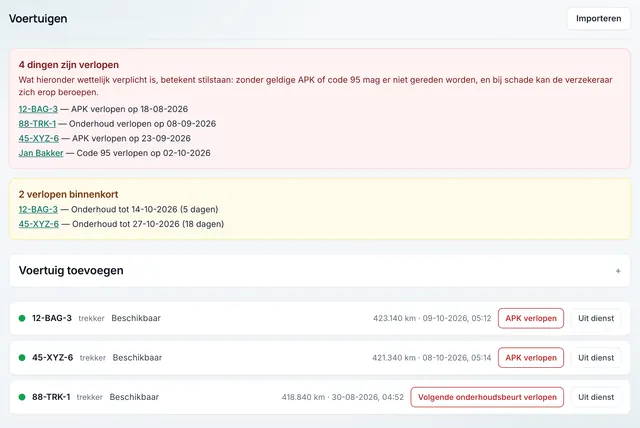This screenshot has height=428, width=640.
Task: Expand Voertuig toevoegen with plus icon
Action: click(618, 271)
